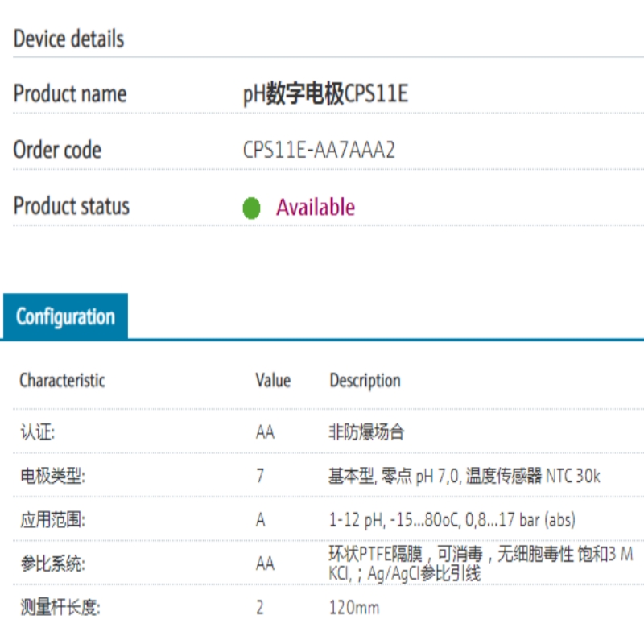
Task: Select the 认证 characteristic row label
Action: pos(37,432)
